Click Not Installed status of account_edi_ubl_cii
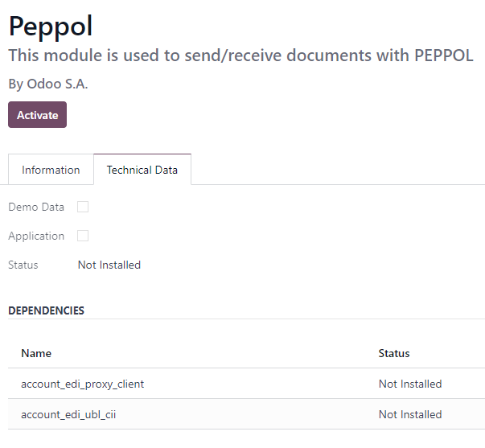Screen dimensions: 485x448 coord(410,414)
